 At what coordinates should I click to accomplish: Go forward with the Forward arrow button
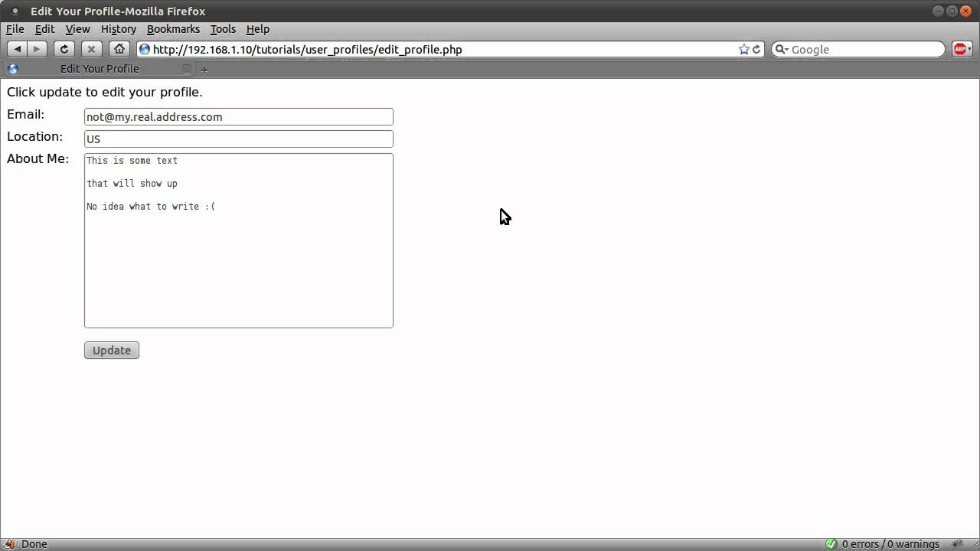tap(37, 49)
